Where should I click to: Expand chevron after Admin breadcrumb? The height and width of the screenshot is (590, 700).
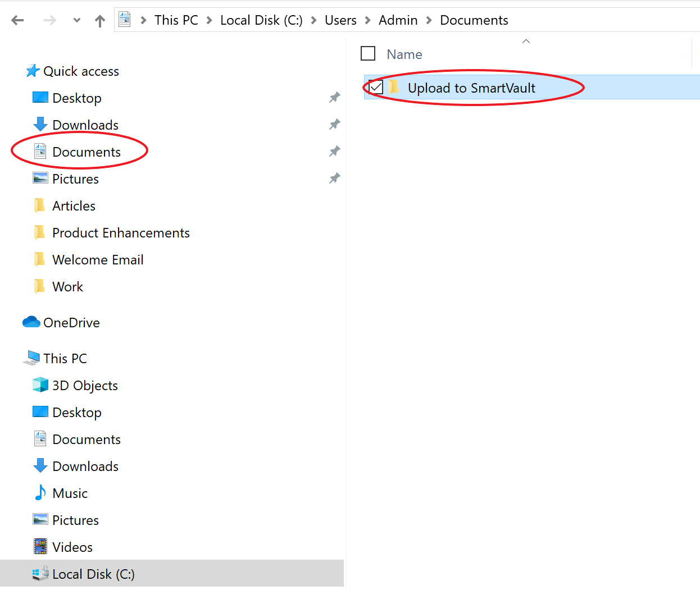click(x=429, y=20)
